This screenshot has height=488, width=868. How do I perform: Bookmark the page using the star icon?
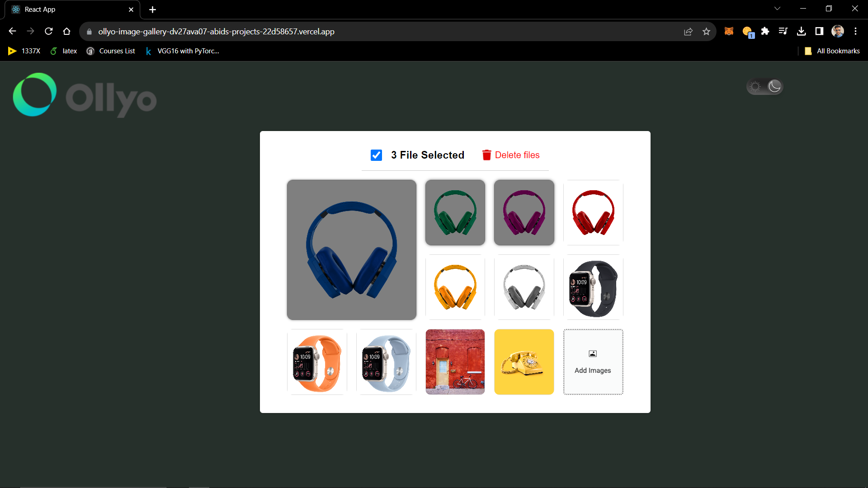coord(707,31)
